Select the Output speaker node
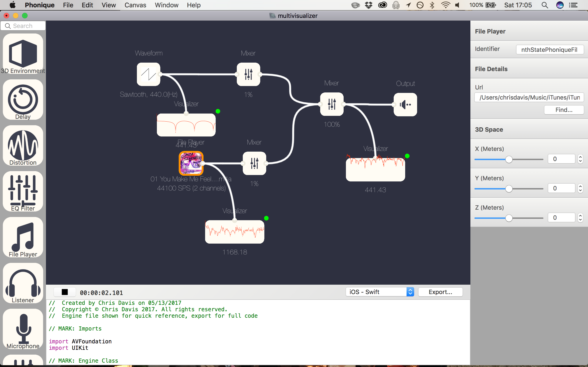 tap(405, 105)
